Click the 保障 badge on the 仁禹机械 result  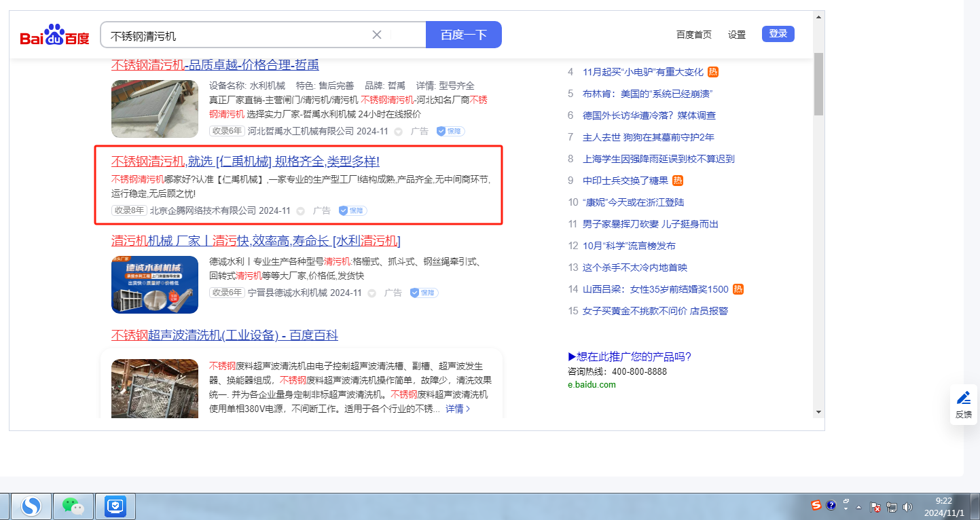pyautogui.click(x=352, y=211)
